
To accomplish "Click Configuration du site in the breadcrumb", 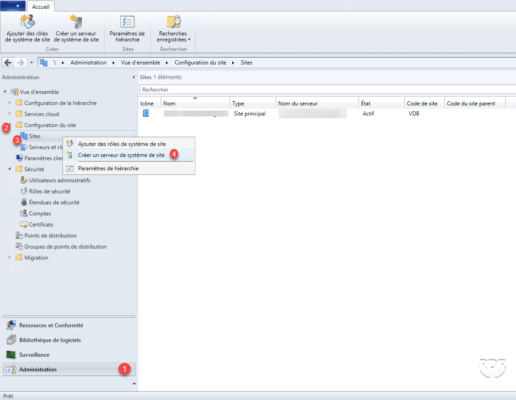I will (200, 63).
